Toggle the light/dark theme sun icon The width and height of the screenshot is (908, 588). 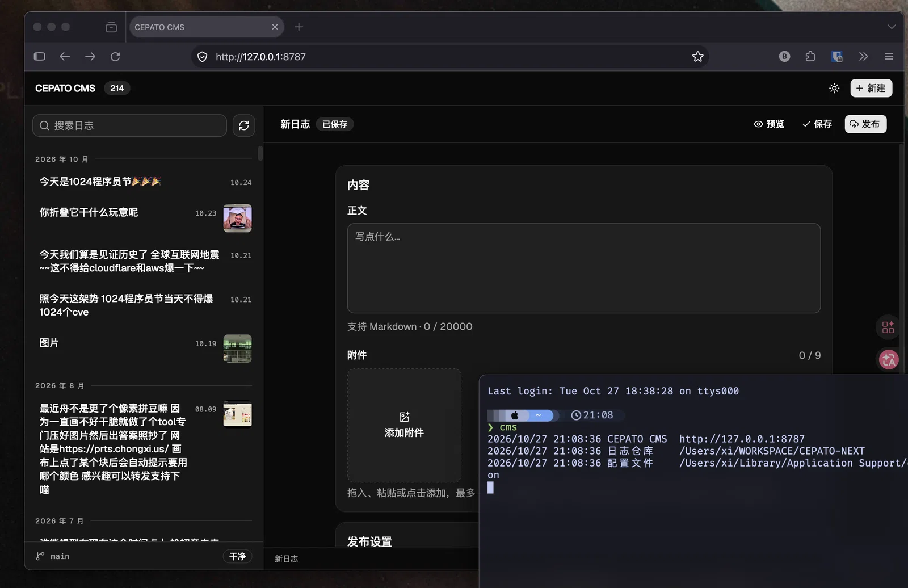(x=834, y=88)
